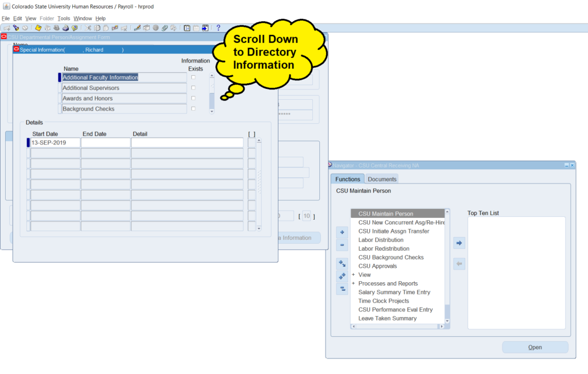Toggle the Awards and Honors Exists checkbox
Screen dimensions: 588x374
[194, 98]
